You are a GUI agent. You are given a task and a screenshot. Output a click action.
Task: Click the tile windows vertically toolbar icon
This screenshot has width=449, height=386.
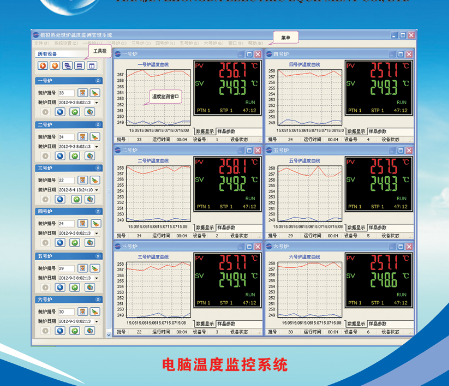tap(92, 66)
